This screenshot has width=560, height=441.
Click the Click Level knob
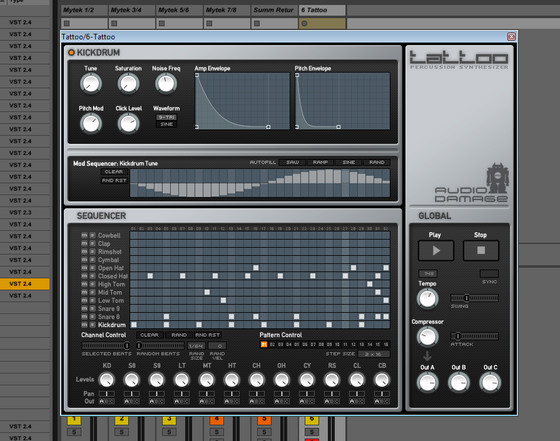128,124
